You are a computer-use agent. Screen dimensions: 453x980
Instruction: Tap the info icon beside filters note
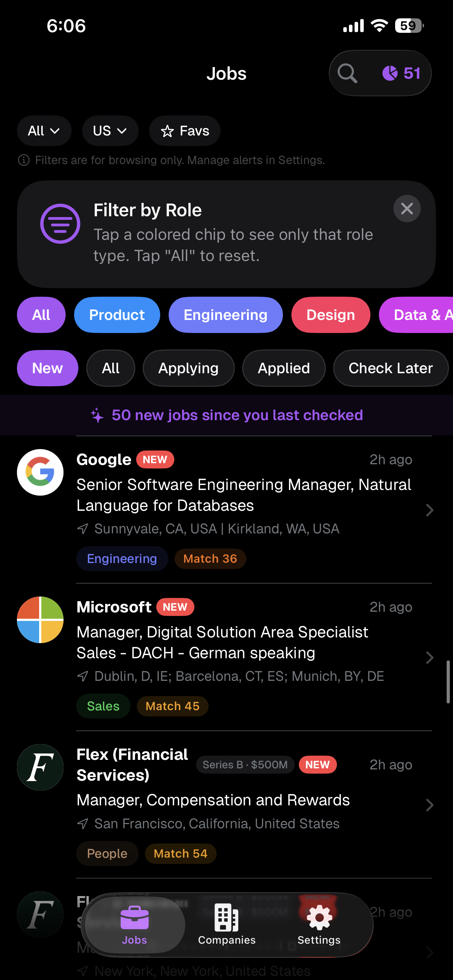tap(24, 160)
